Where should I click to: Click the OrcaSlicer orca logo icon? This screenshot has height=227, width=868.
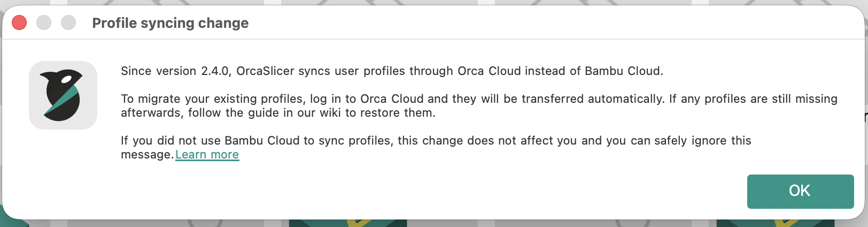click(x=63, y=95)
